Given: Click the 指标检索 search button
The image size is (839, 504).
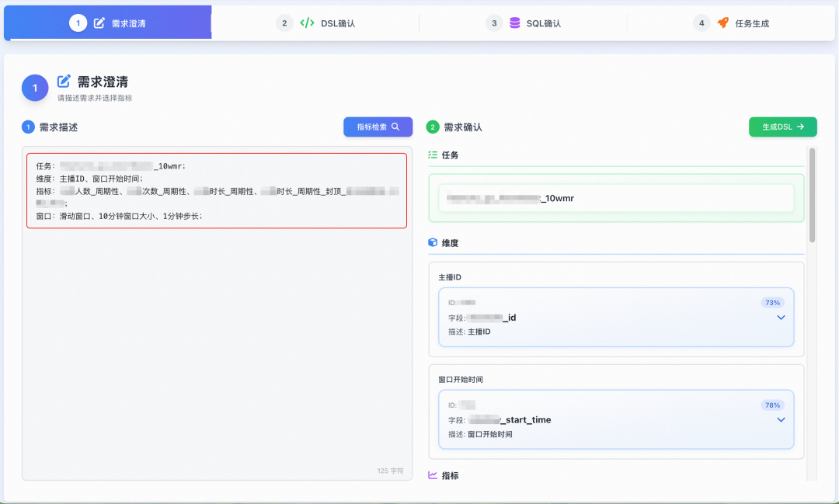Looking at the screenshot, I should tap(378, 127).
